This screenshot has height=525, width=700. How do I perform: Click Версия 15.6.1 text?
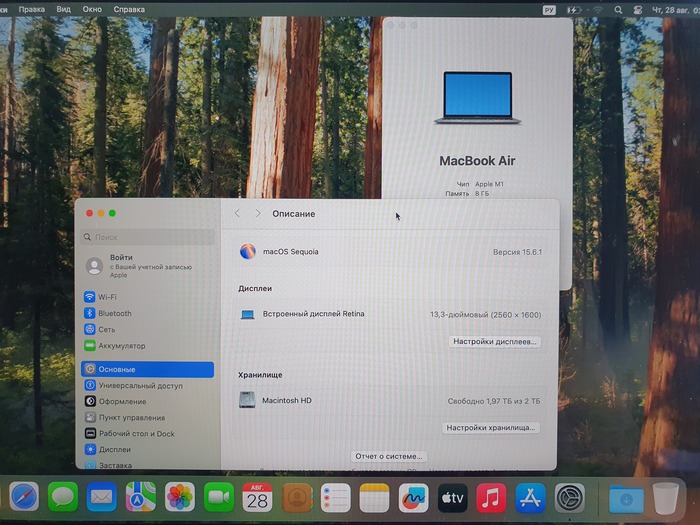(517, 252)
